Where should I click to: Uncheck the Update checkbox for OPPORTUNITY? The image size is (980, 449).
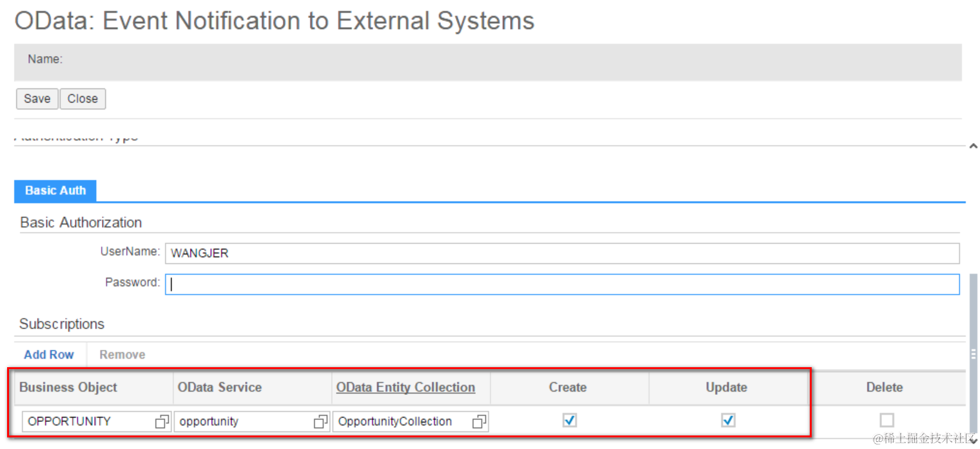pyautogui.click(x=728, y=420)
